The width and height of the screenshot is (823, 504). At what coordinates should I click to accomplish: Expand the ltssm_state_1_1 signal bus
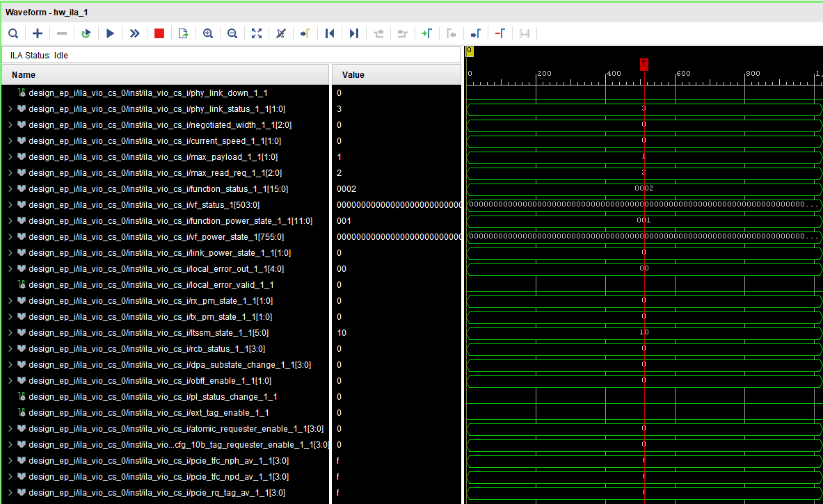(x=10, y=333)
